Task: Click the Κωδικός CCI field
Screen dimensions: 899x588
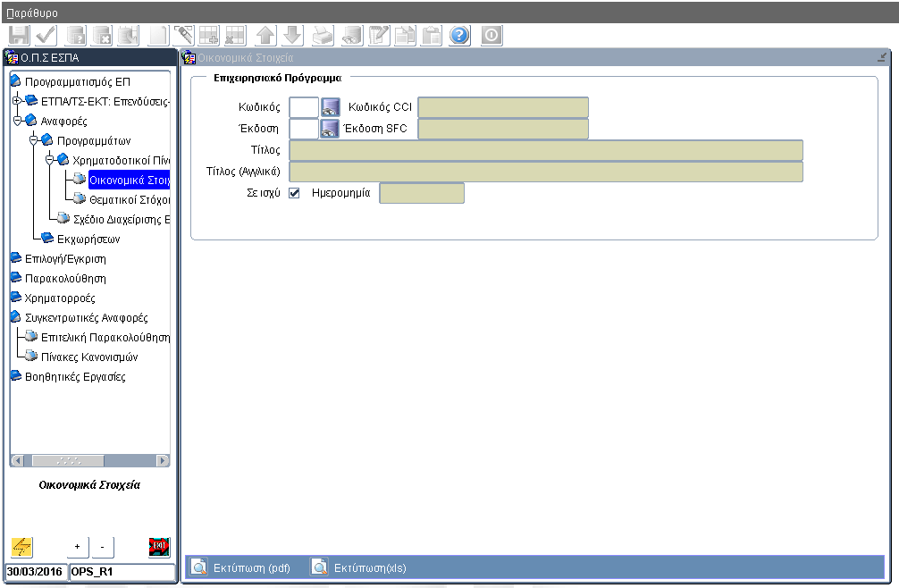Action: tap(503, 107)
